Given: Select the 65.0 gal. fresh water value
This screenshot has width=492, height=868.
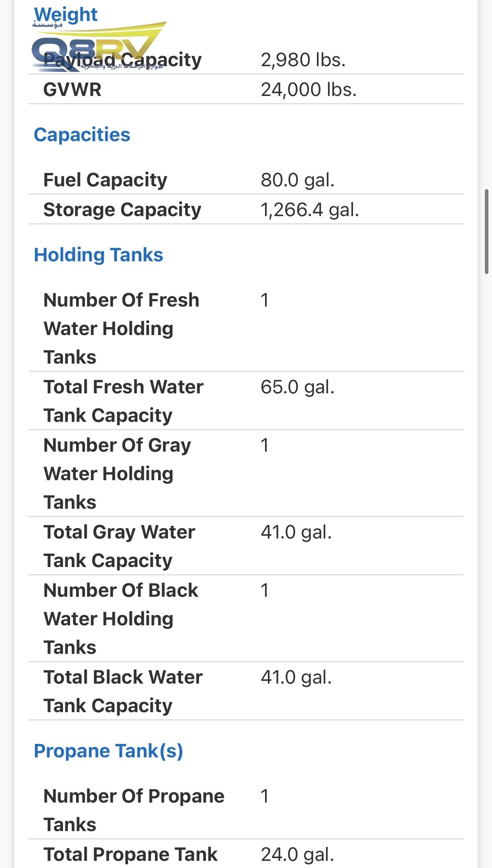Looking at the screenshot, I should coord(297,387).
